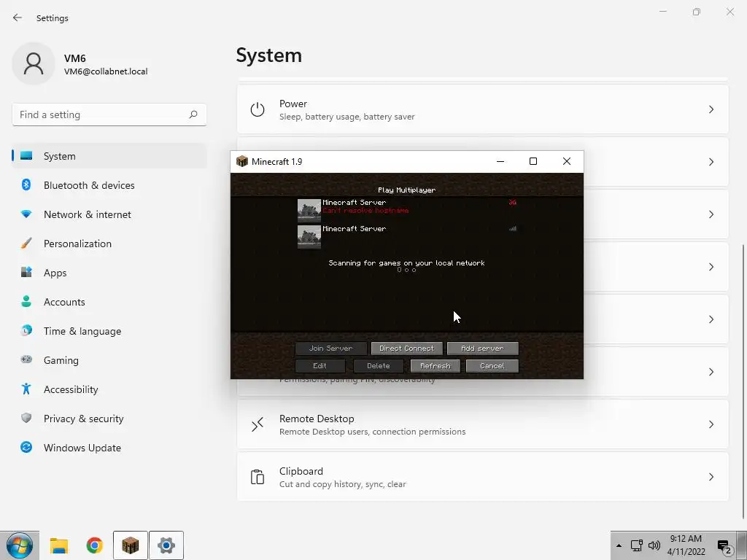Screen dimensions: 747x560
Task: Click the Remote Desktop icon
Action: point(258,424)
